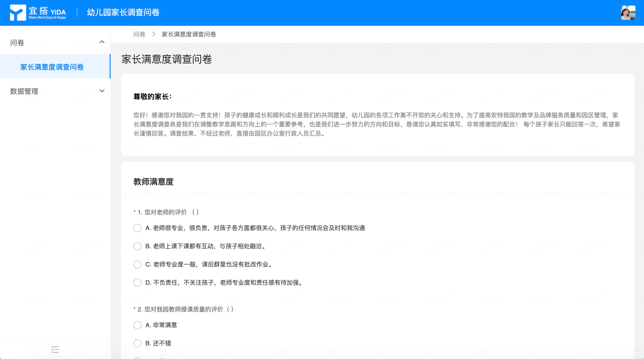Open the user avatar in header
This screenshot has height=359, width=644.
click(x=628, y=13)
